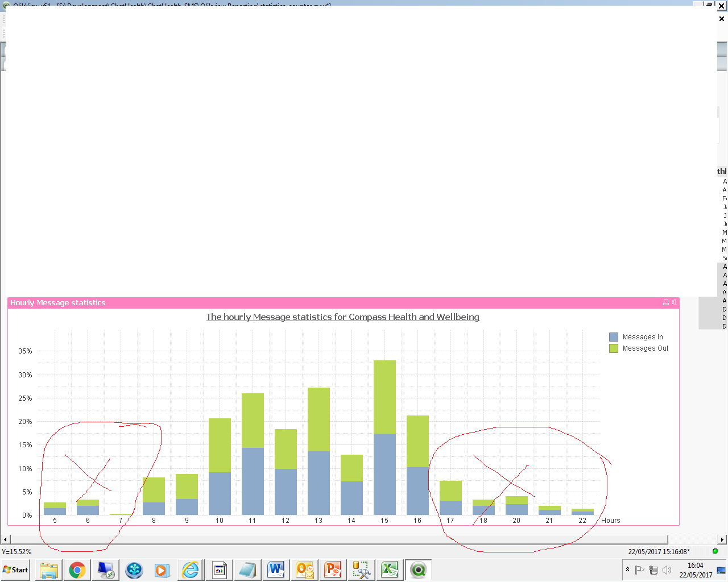Screen dimensions: 728x582
Task: Select the hour 14 bar in the chart
Action: [351, 485]
